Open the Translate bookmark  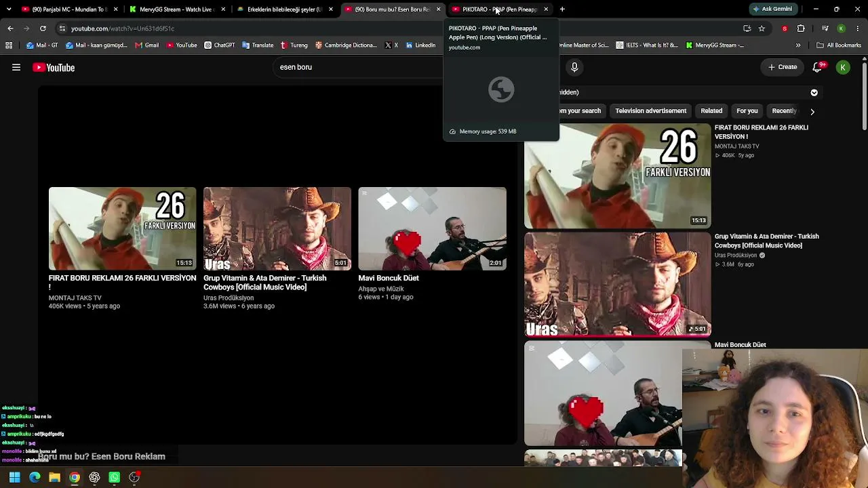pyautogui.click(x=257, y=45)
